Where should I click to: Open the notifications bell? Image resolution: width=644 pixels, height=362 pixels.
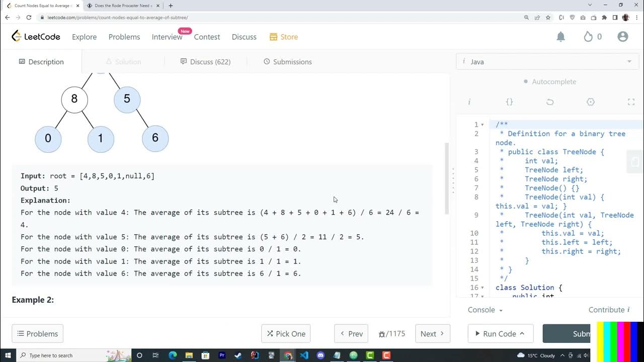pos(560,37)
